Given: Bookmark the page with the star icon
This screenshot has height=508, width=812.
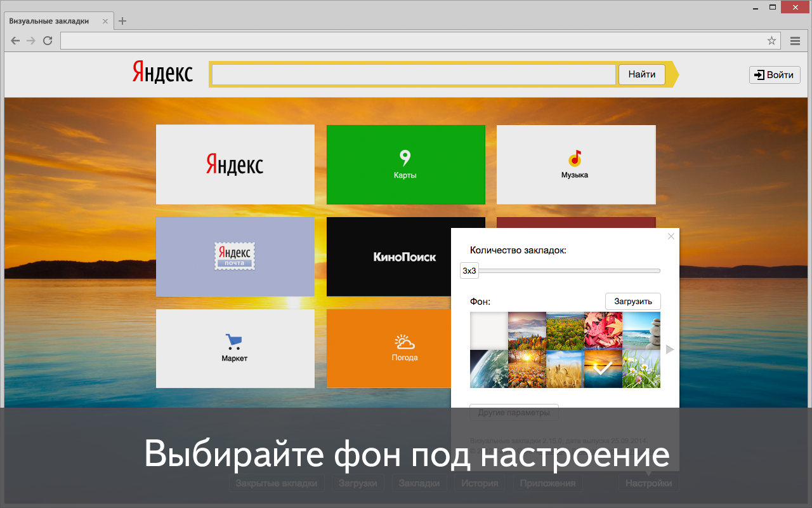Looking at the screenshot, I should click(x=771, y=40).
